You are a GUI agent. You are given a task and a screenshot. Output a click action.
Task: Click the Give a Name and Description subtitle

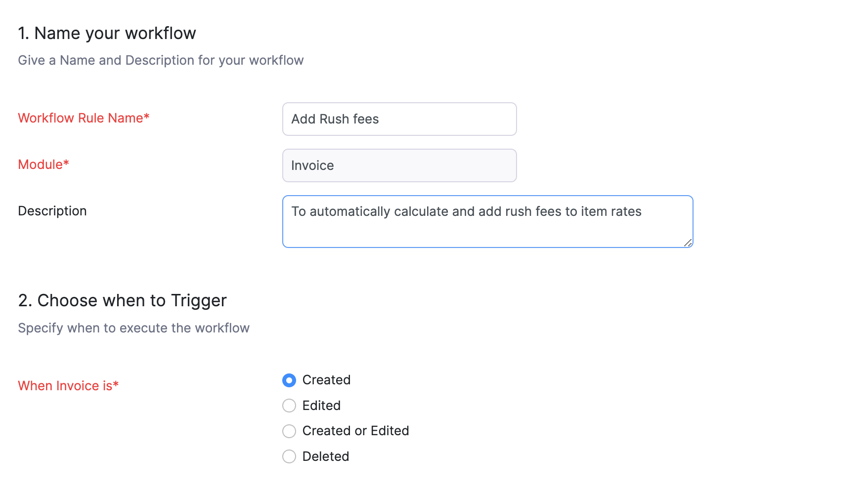click(x=161, y=60)
